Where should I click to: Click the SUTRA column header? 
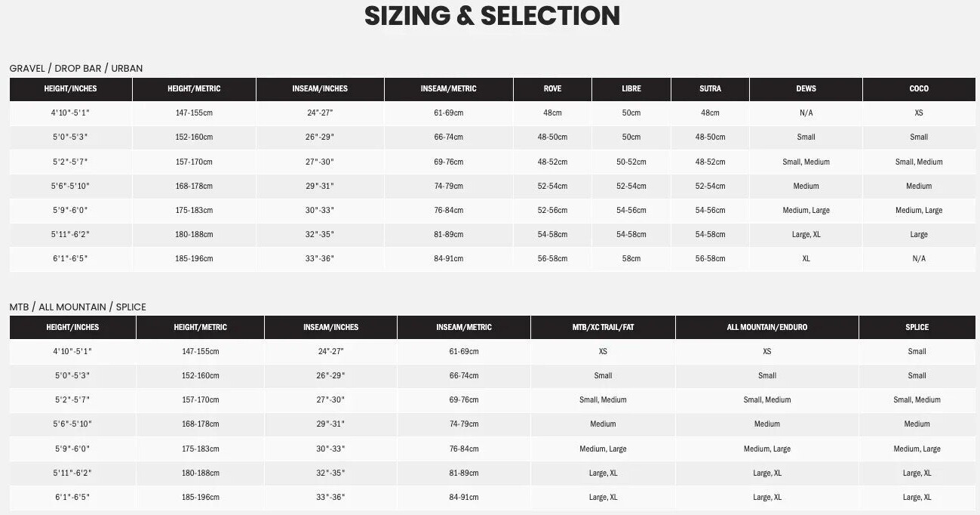click(x=710, y=89)
